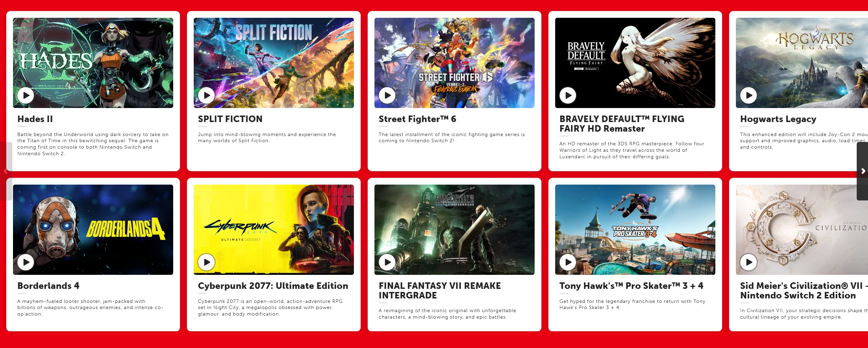
Task: Select the Final Fantasy VII Remake artwork
Action: 455,230
